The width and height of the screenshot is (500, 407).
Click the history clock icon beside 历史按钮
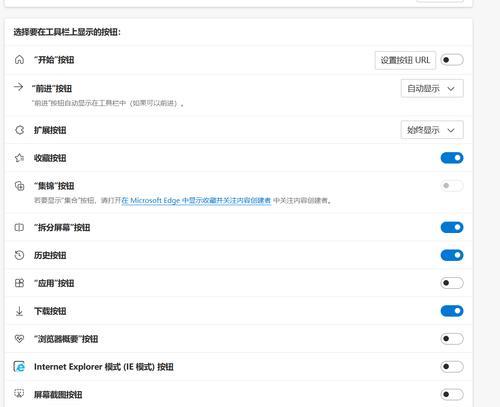pyautogui.click(x=19, y=255)
